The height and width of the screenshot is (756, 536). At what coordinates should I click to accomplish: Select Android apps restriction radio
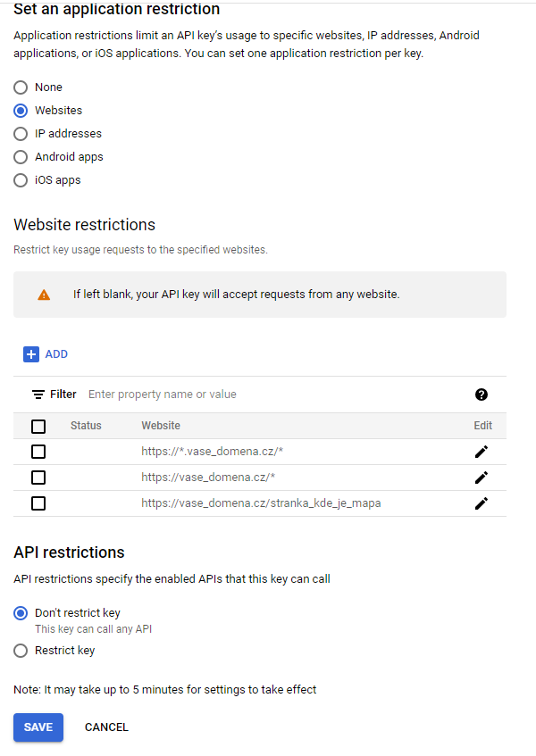click(x=21, y=157)
